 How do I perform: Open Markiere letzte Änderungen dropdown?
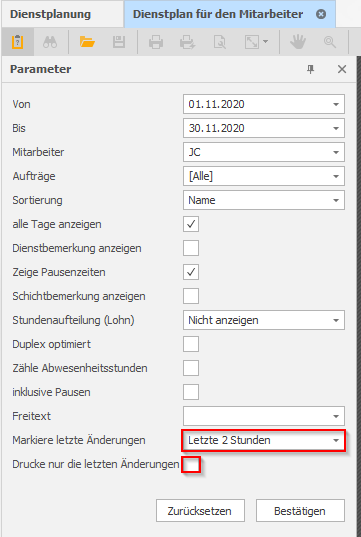[x=264, y=440]
